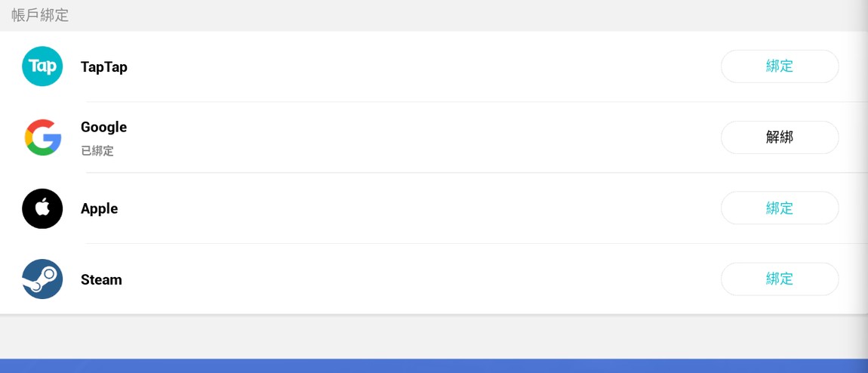
Task: Click the TapTap logo icon
Action: (x=42, y=66)
